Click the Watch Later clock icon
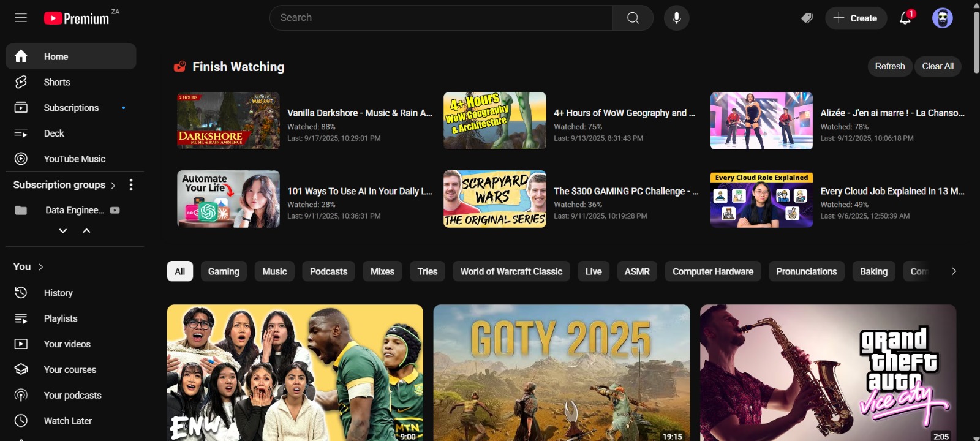 21,421
